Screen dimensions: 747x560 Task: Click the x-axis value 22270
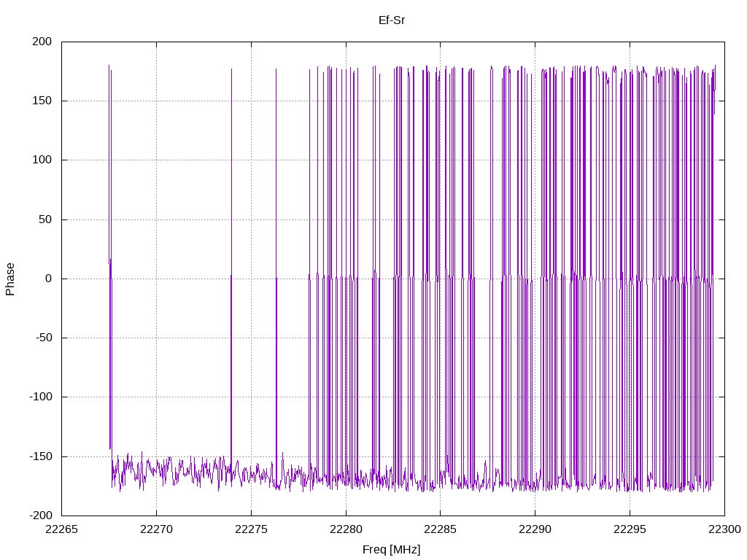pos(156,529)
